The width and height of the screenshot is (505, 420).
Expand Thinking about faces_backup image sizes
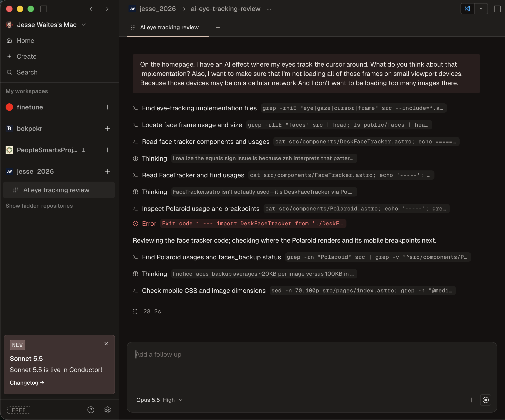coord(245,274)
